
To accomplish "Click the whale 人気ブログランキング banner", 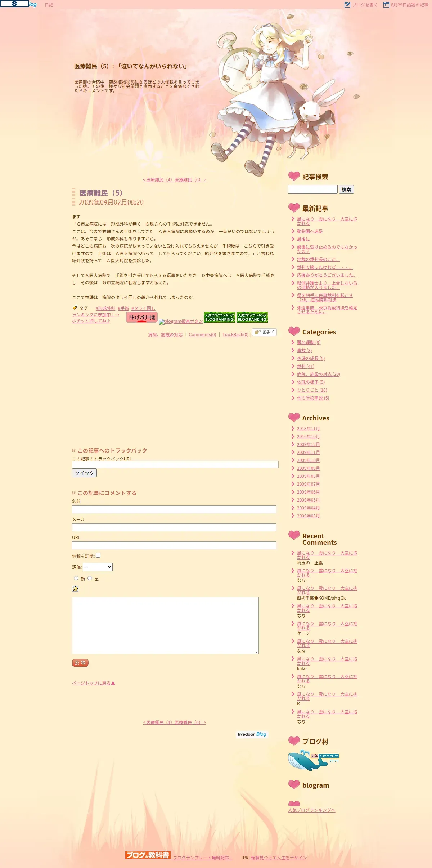I will (x=314, y=760).
